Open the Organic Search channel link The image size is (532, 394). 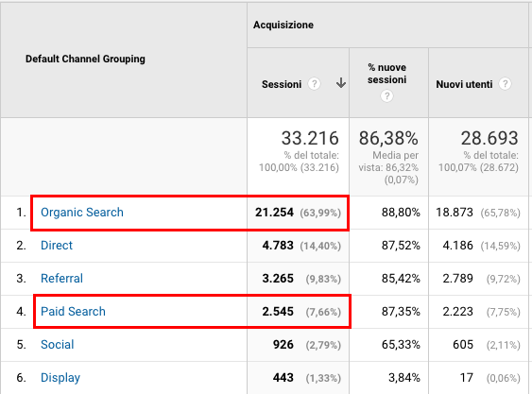point(82,212)
